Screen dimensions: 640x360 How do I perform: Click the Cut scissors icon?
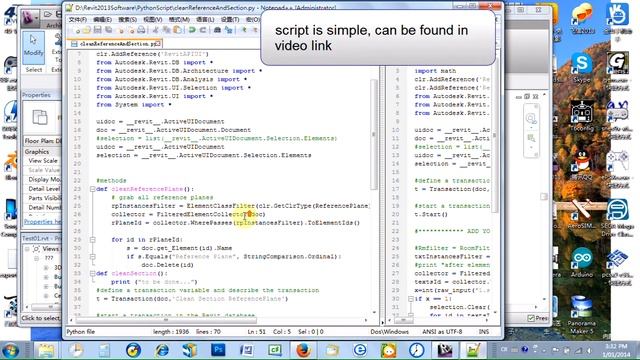(x=156, y=30)
